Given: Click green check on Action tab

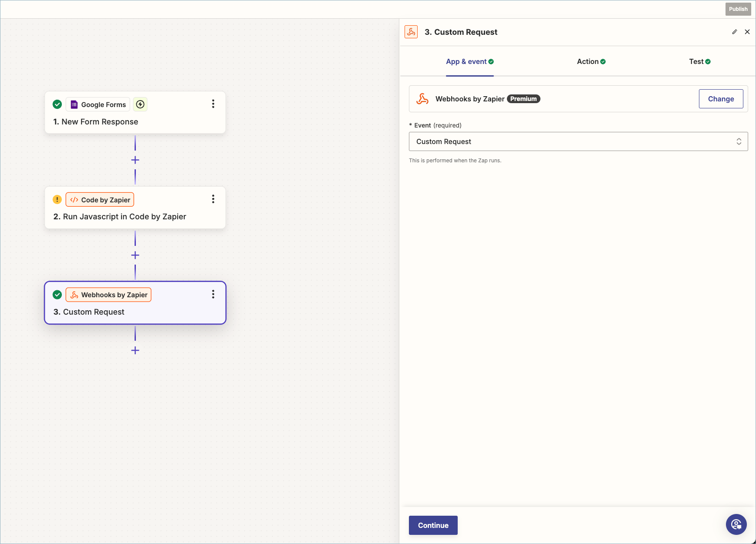Looking at the screenshot, I should click(603, 62).
